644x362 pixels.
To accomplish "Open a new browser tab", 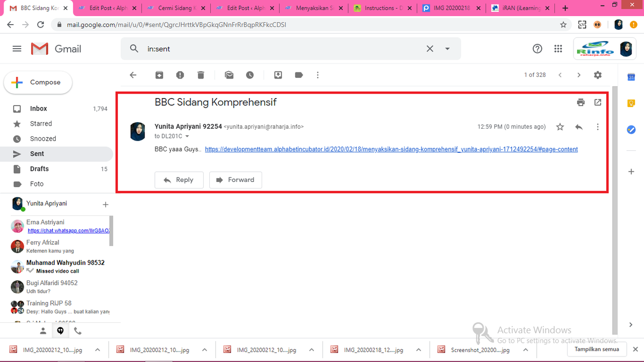I will click(x=566, y=8).
